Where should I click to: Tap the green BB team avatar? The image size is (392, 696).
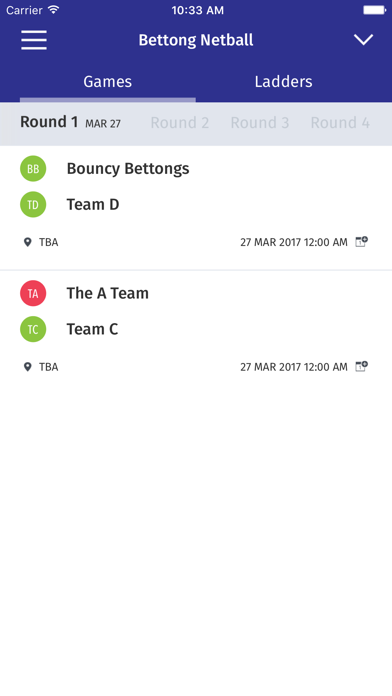33,169
